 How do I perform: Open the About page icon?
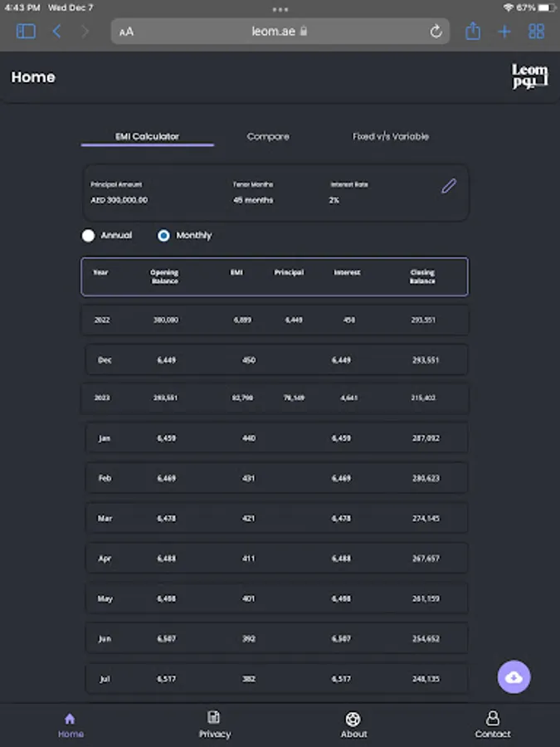pyautogui.click(x=353, y=719)
